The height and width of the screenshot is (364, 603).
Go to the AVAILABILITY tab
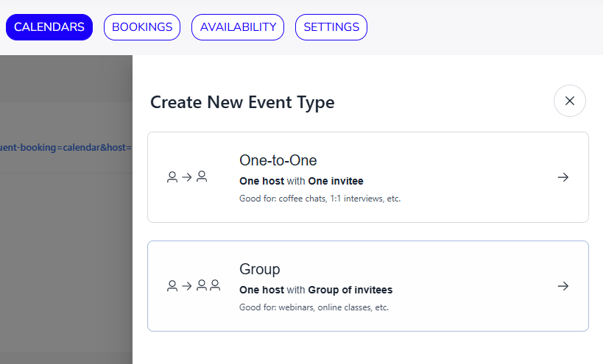point(238,27)
